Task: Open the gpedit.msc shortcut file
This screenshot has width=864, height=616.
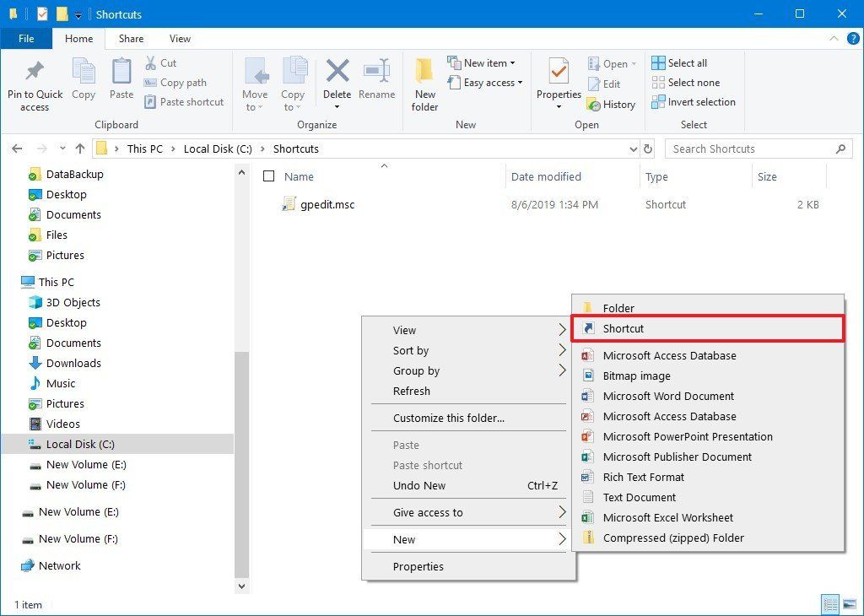Action: [x=327, y=204]
